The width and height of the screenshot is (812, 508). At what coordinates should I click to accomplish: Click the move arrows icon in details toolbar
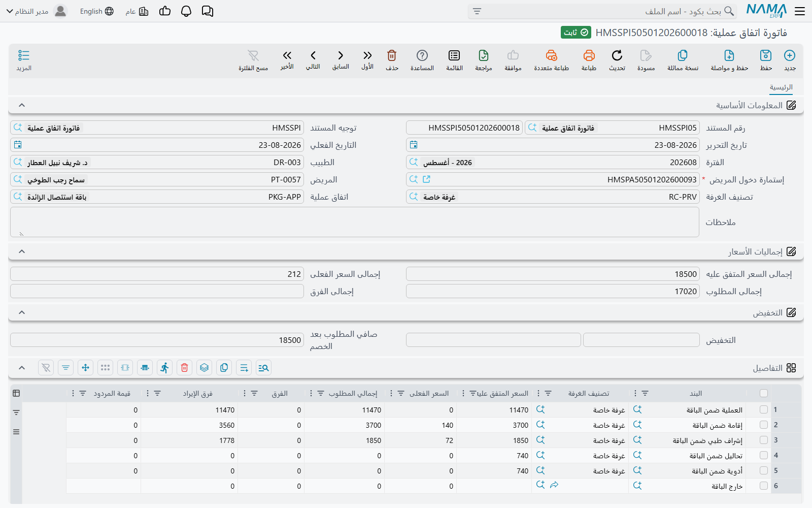[x=86, y=368]
